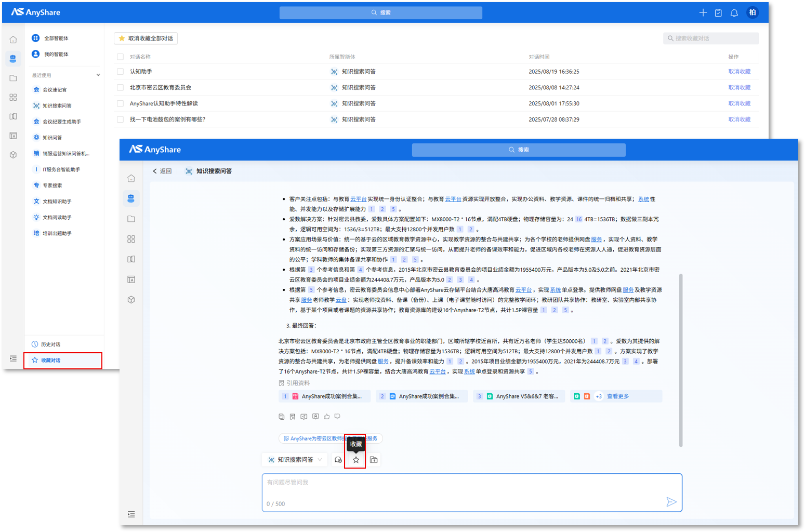Send the message with the paper plane icon
Viewport: 805px width, 532px height.
pyautogui.click(x=671, y=501)
